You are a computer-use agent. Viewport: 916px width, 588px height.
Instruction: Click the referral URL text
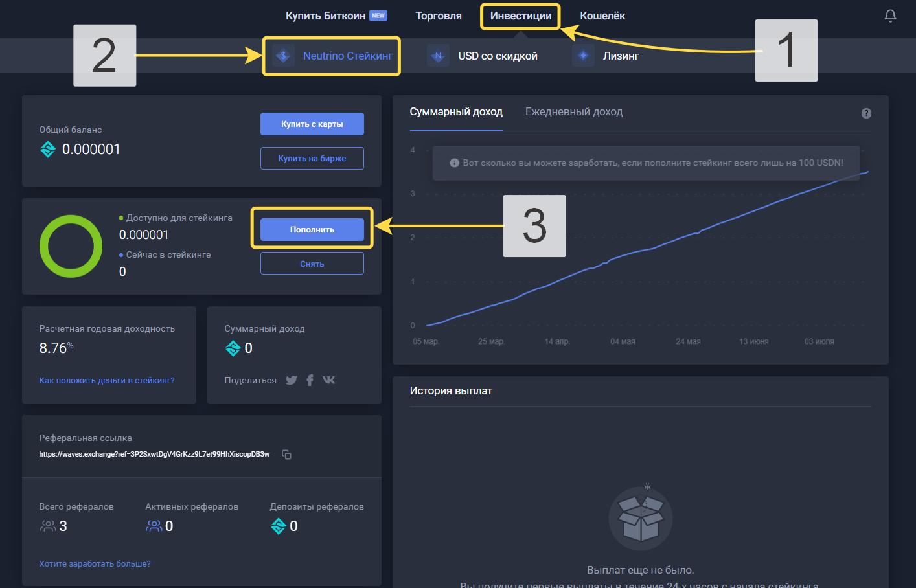click(x=154, y=454)
